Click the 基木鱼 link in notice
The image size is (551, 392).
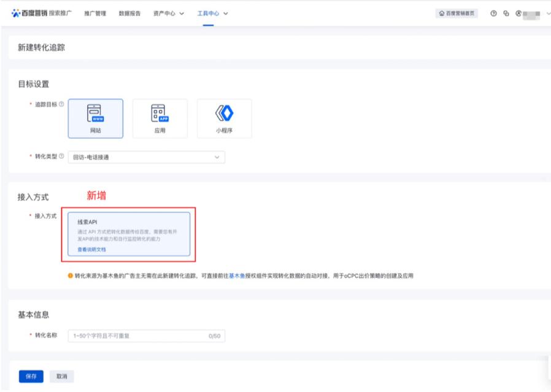point(237,275)
